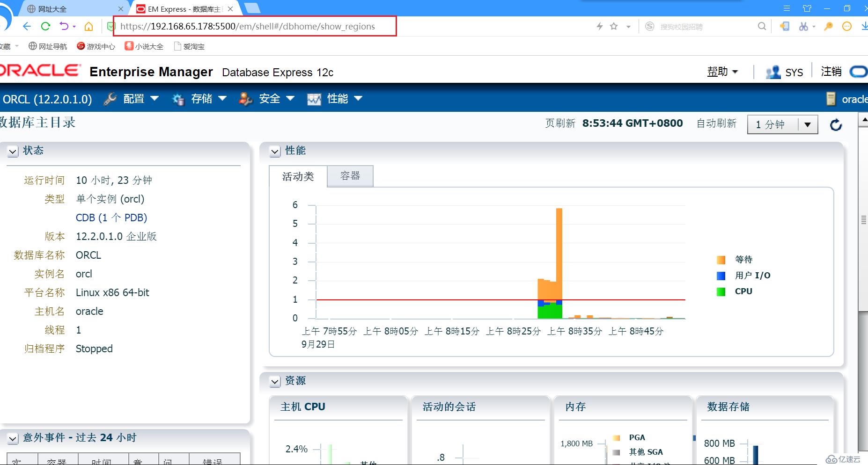Click the scissors screenshot tool icon
Viewport: 868px width, 465px height.
pos(803,26)
